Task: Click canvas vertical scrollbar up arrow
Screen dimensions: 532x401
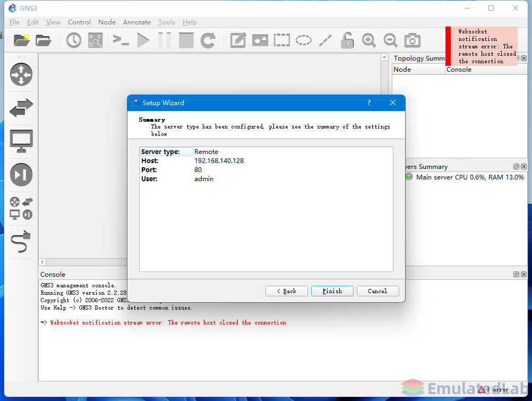Action: [384, 57]
